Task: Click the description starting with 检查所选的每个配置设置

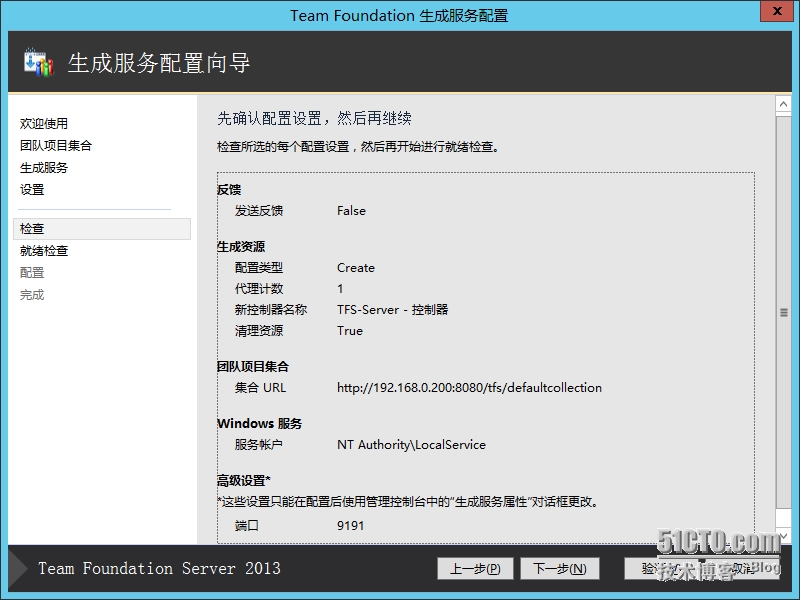Action: 358,147
